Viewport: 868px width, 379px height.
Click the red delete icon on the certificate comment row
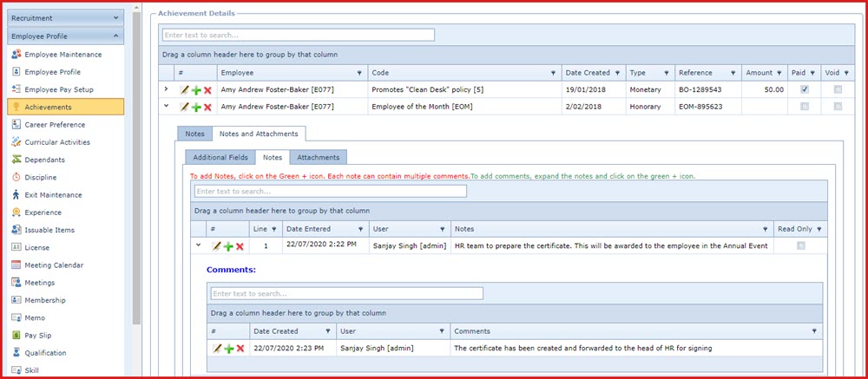[240, 349]
